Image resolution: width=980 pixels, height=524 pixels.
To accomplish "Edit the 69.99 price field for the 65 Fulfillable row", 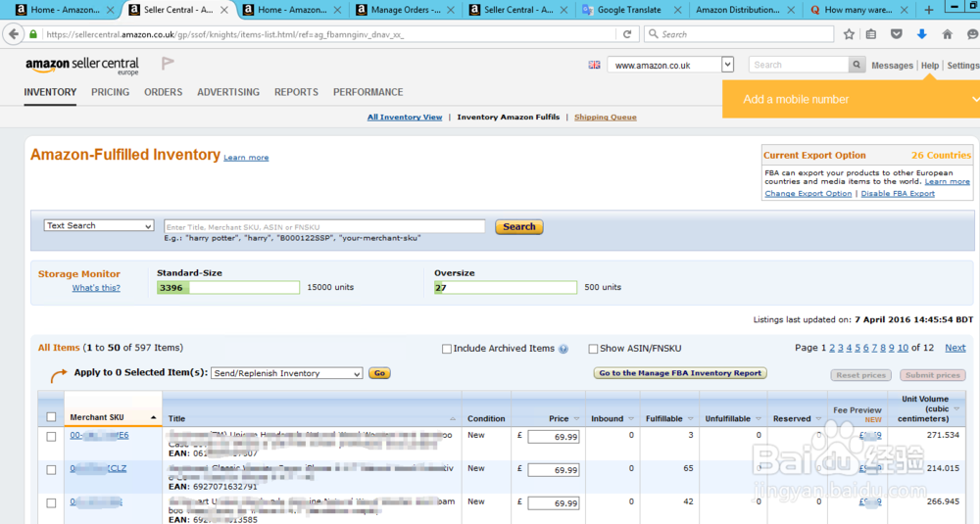I will (x=554, y=470).
